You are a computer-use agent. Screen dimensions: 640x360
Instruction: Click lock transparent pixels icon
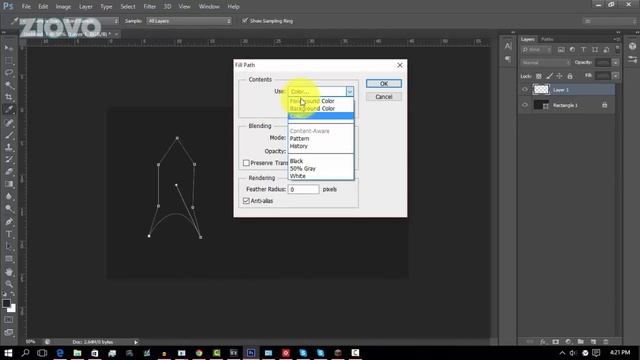[x=539, y=76]
